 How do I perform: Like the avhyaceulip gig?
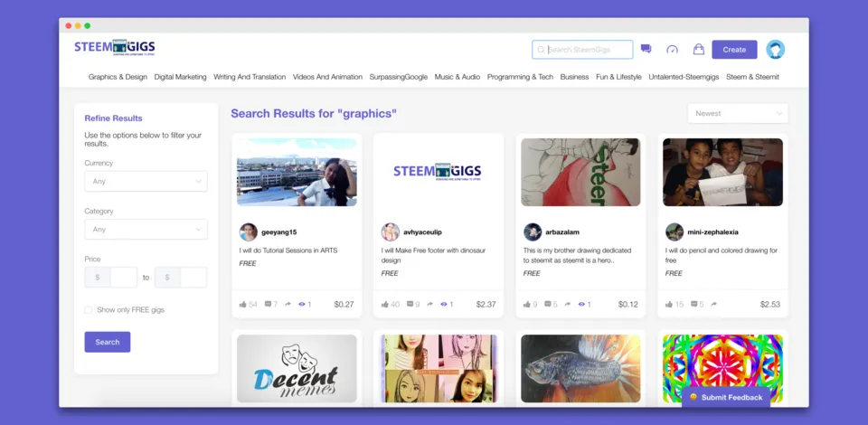[385, 305]
